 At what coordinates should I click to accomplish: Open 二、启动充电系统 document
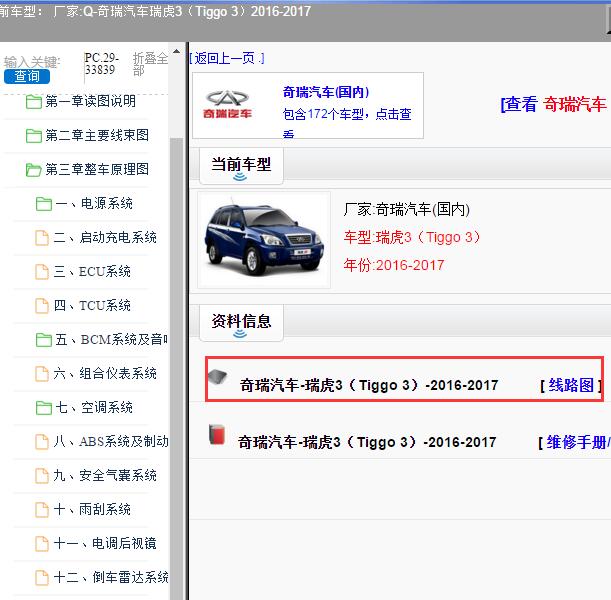[x=105, y=237]
